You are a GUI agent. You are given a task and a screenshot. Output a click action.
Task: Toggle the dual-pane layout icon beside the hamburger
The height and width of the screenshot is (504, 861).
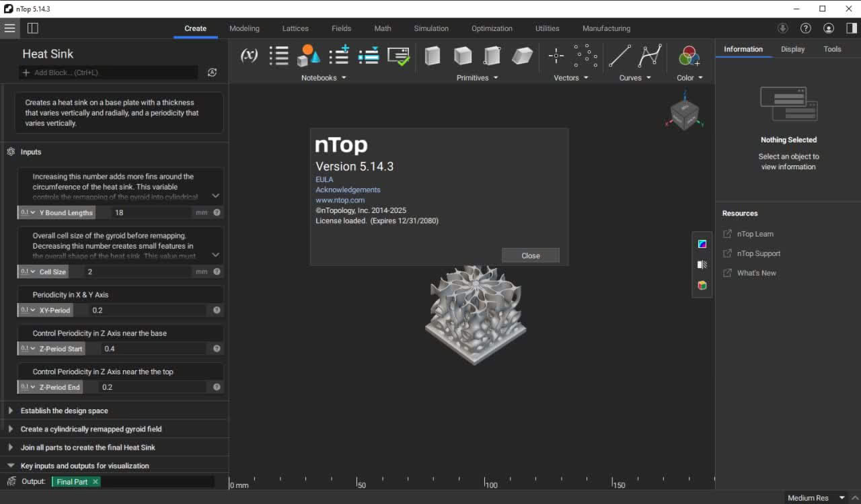tap(32, 28)
